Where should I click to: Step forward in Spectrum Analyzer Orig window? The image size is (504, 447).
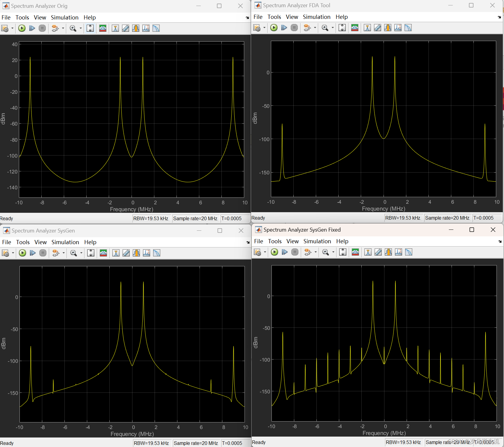tap(32, 28)
